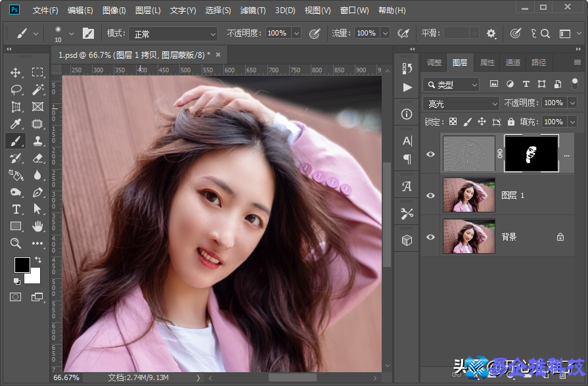588x386 pixels.
Task: Select the Eyedropper tool
Action: pyautogui.click(x=16, y=124)
